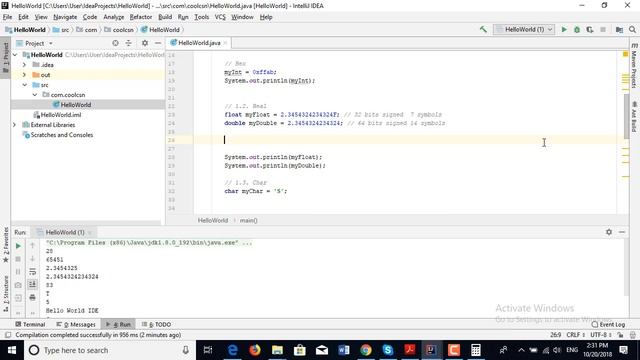The height and width of the screenshot is (360, 640).
Task: Click UTF-8 encoding in status bar
Action: pos(601,335)
